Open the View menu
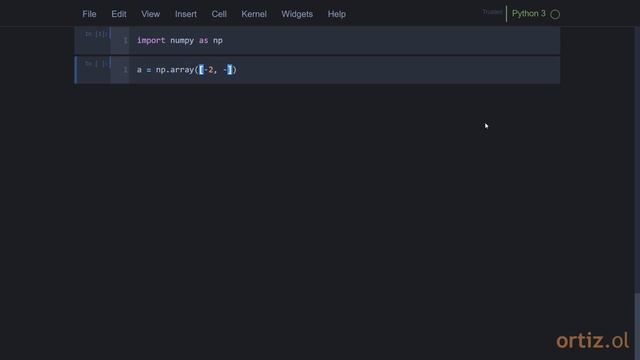640x360 pixels. 151,14
